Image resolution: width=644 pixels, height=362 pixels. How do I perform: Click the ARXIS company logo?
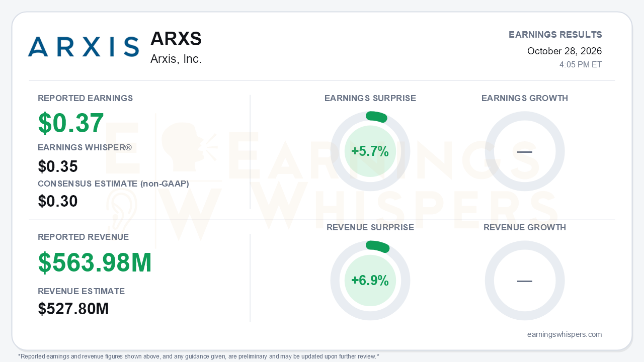coord(84,47)
